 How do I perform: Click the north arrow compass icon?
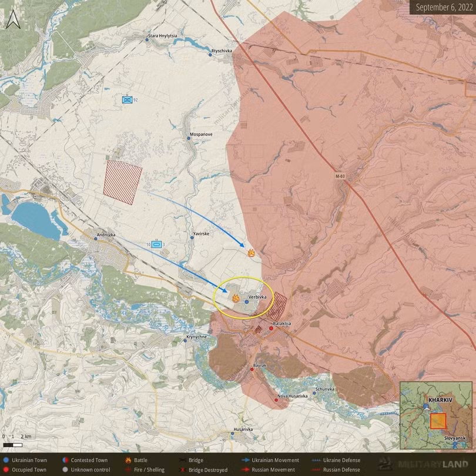(x=13, y=19)
